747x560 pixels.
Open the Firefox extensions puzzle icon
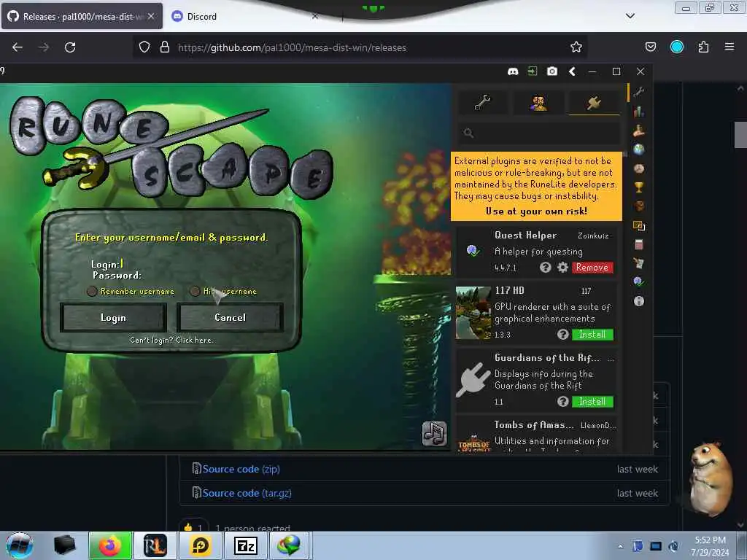click(x=703, y=47)
